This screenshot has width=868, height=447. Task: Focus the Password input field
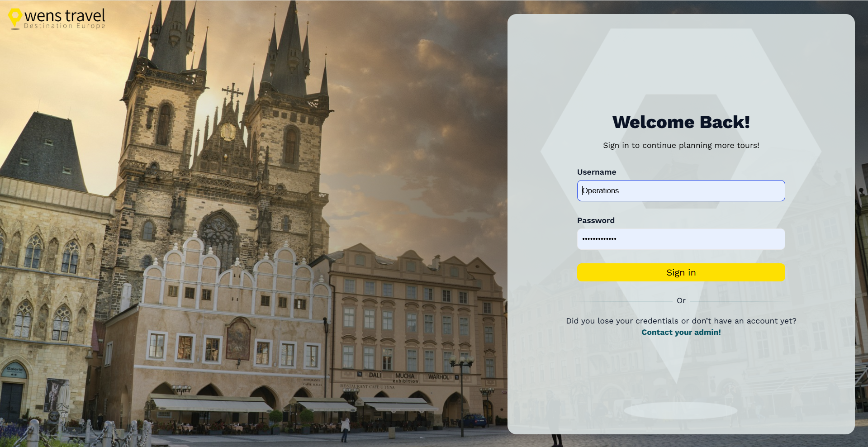681,239
